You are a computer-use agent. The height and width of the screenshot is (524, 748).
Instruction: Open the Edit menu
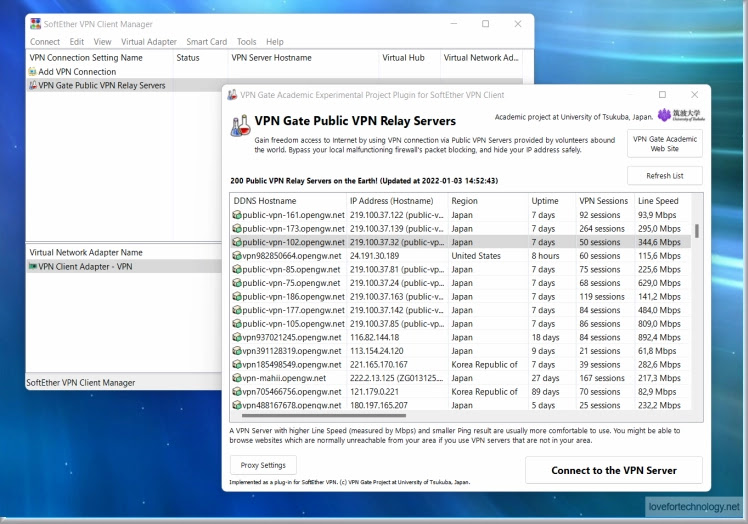(x=76, y=42)
